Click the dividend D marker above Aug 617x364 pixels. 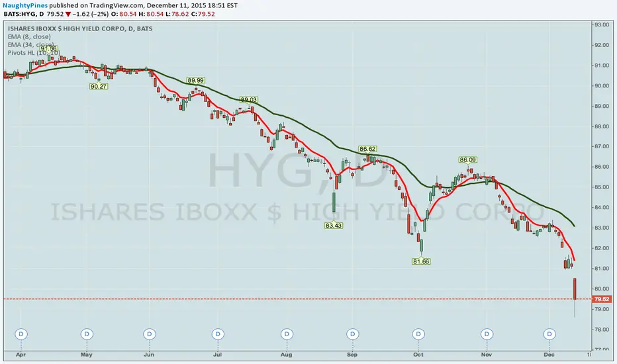pos(287,334)
